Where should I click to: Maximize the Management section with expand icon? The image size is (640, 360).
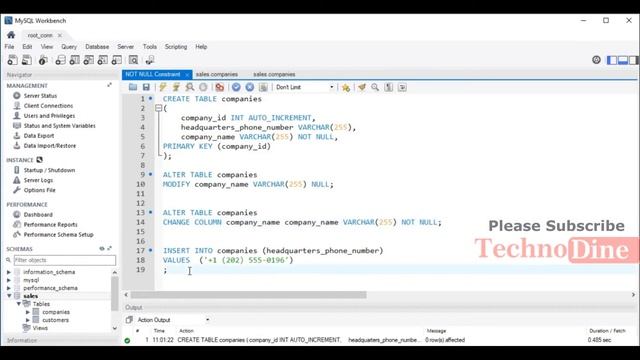(x=109, y=85)
